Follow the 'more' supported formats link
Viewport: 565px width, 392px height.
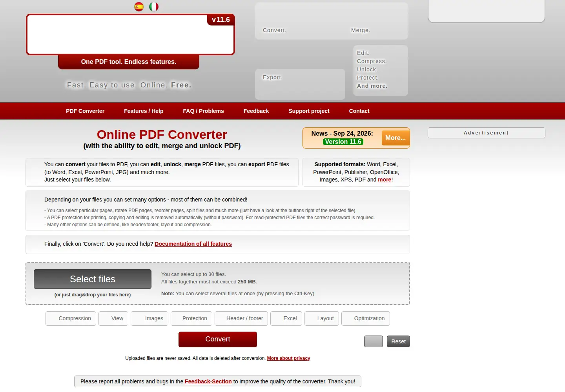pos(385,180)
